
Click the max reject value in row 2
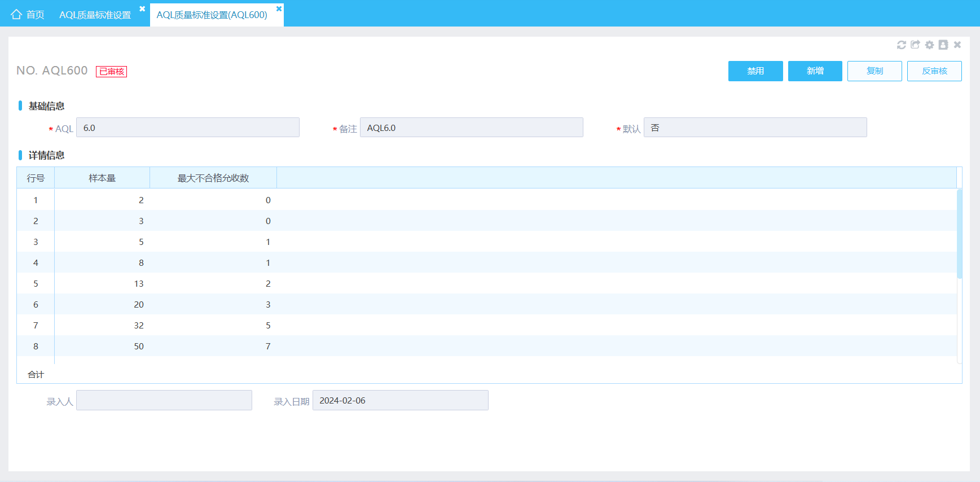[268, 221]
